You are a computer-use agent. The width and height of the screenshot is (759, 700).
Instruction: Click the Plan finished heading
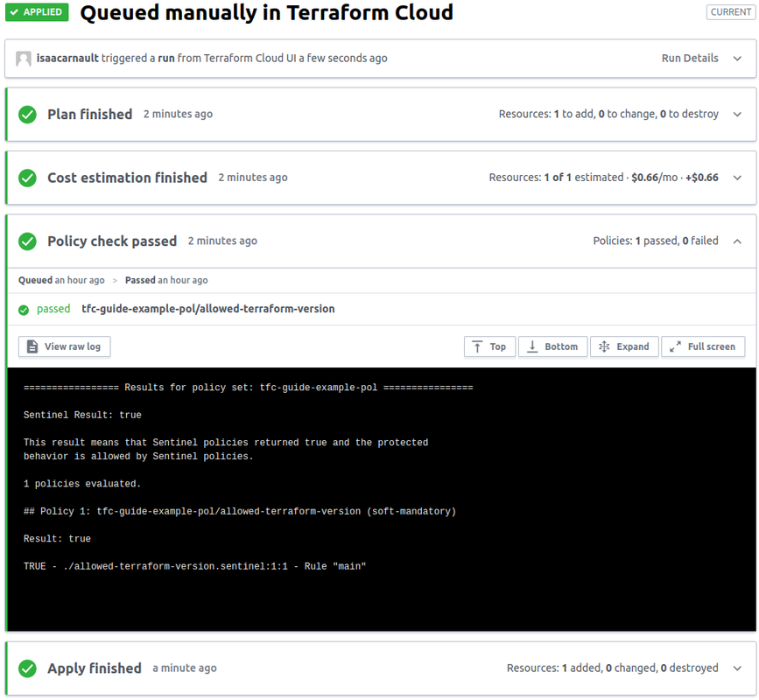[89, 114]
